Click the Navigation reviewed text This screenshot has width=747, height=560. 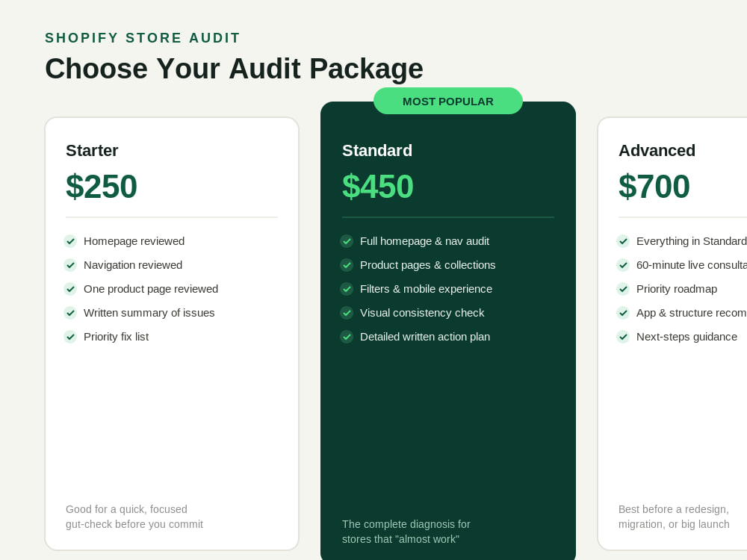[133, 265]
